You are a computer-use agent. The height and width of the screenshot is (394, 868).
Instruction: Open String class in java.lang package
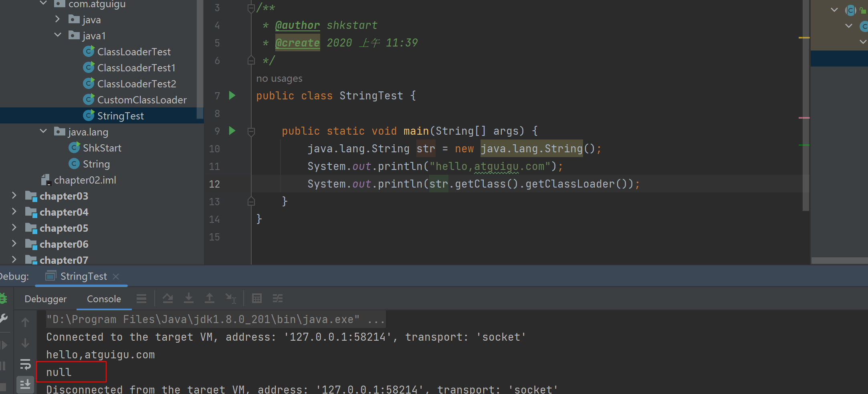coord(96,164)
